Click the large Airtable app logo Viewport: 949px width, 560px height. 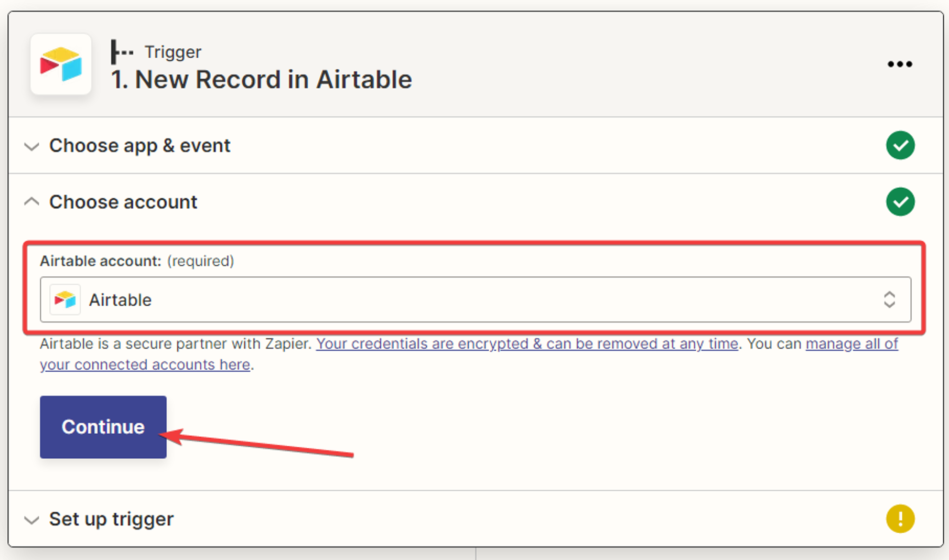(x=61, y=65)
